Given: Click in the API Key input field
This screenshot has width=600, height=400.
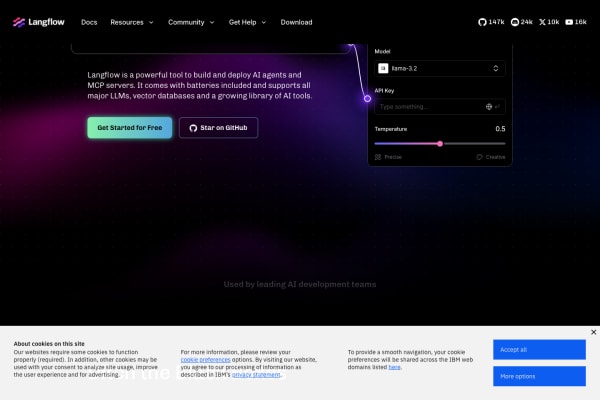Looking at the screenshot, I should (440, 107).
